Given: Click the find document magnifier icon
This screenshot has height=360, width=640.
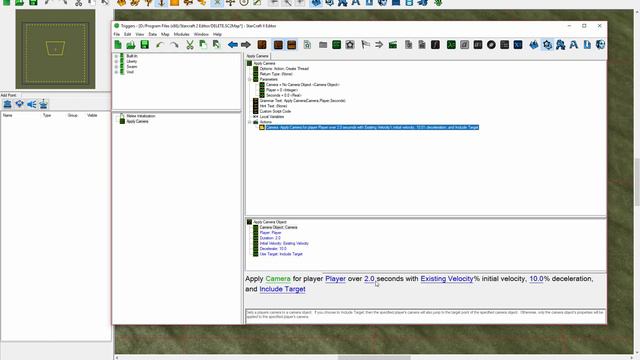Looking at the screenshot, I should click(x=307, y=45).
